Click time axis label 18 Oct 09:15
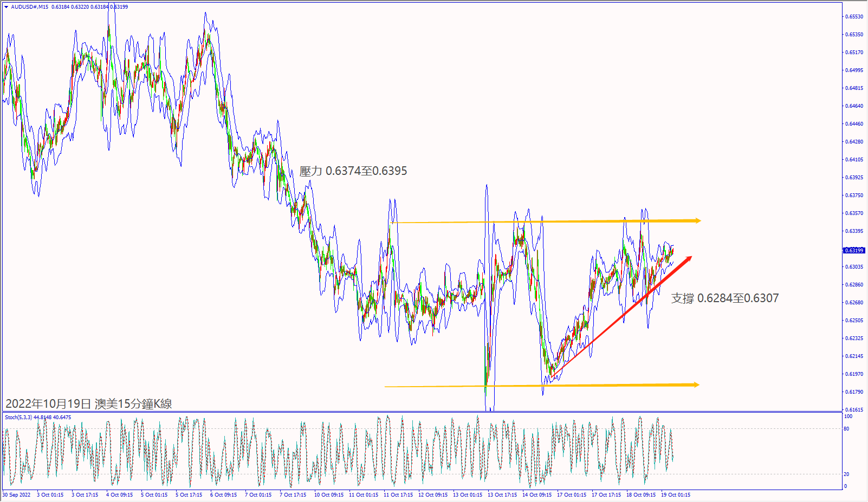The image size is (868, 502). click(641, 495)
